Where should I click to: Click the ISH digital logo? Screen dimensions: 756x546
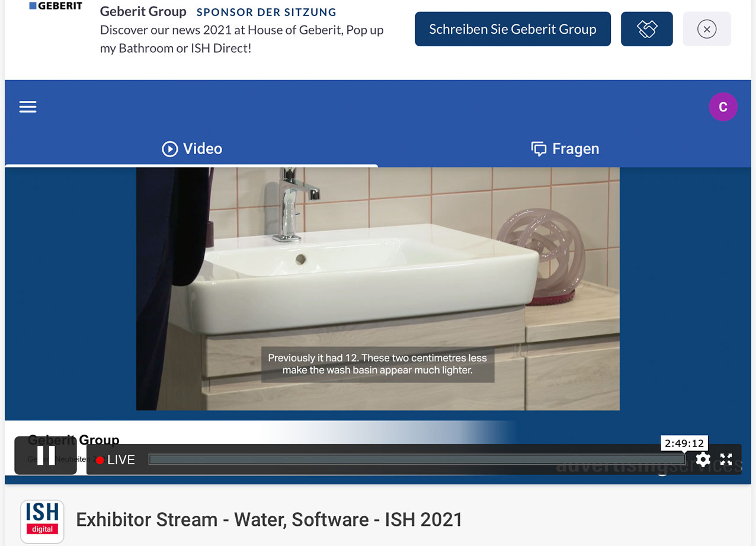coord(42,520)
